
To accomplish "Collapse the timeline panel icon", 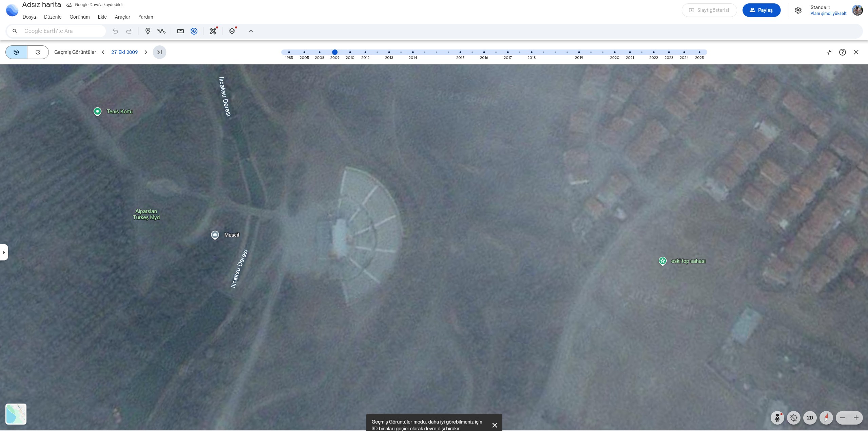I will point(829,52).
